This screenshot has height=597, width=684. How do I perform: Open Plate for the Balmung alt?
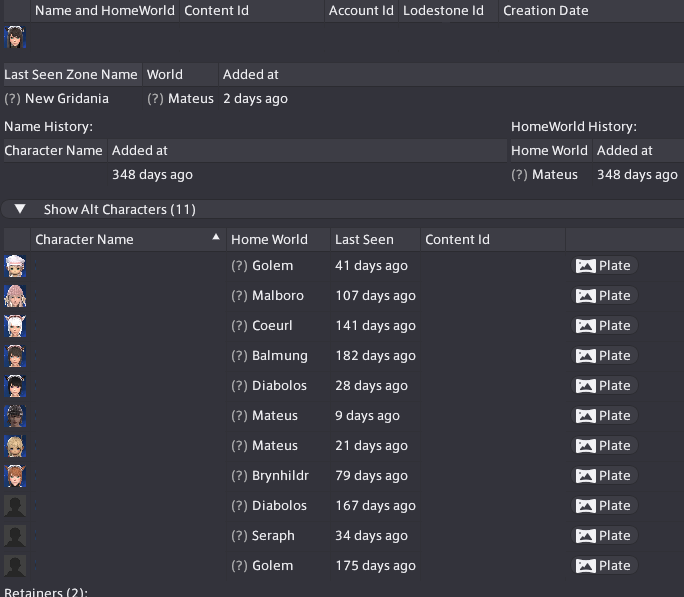click(604, 356)
